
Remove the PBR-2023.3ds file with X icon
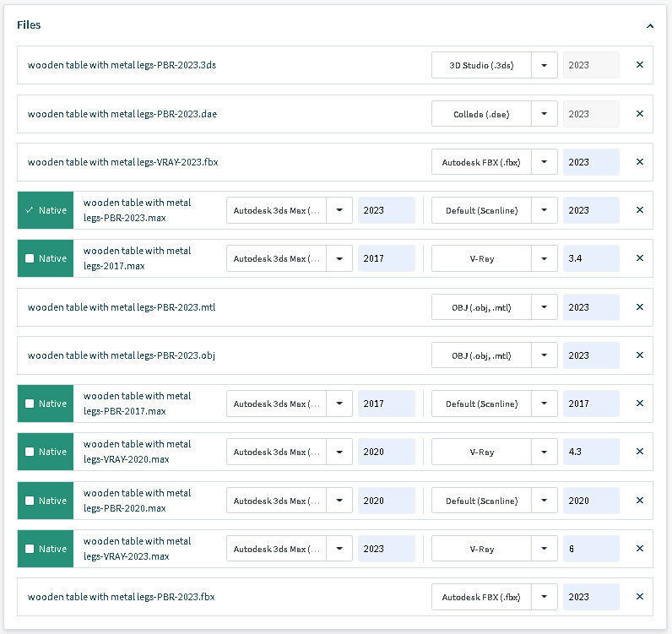point(639,65)
